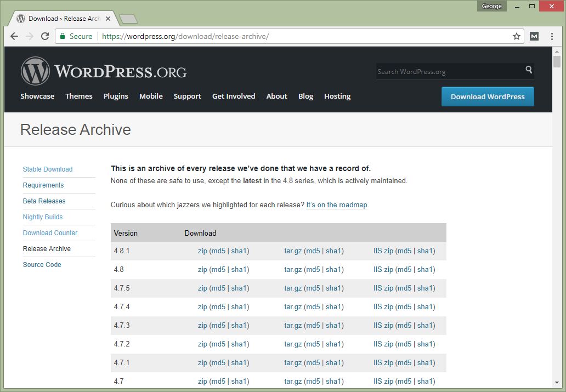Close the Release Archive browser tab
The width and height of the screenshot is (566, 392).
click(x=108, y=19)
